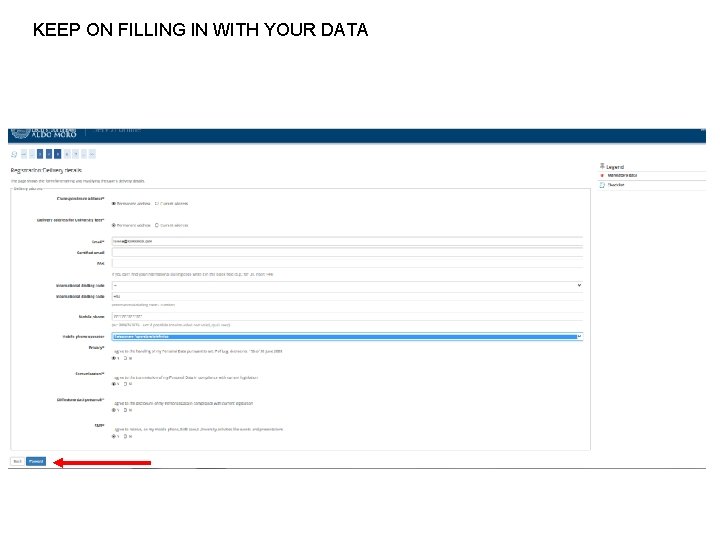Viewport: 720px width, 540px height.
Task: Click the Legend heading text
Action: tap(615, 167)
